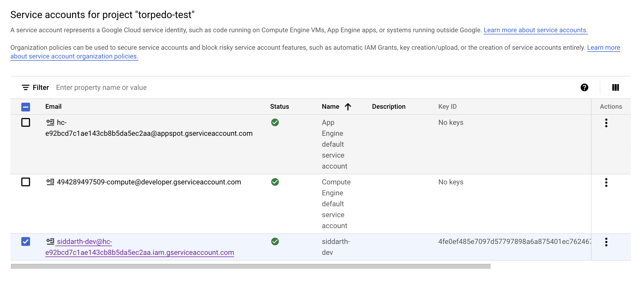Screen dimensions: 644x283
Task: Open actions menu for siddarth-dev account
Action: click(606, 242)
